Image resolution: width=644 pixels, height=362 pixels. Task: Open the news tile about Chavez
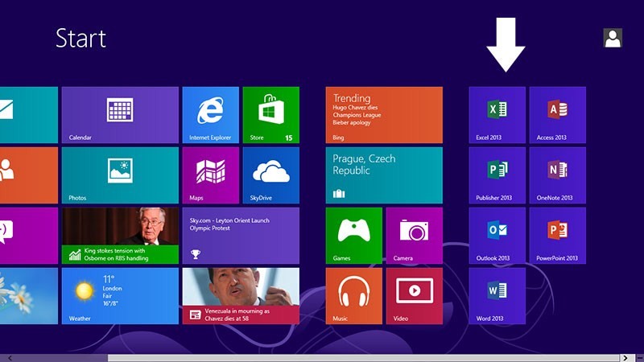(x=241, y=296)
